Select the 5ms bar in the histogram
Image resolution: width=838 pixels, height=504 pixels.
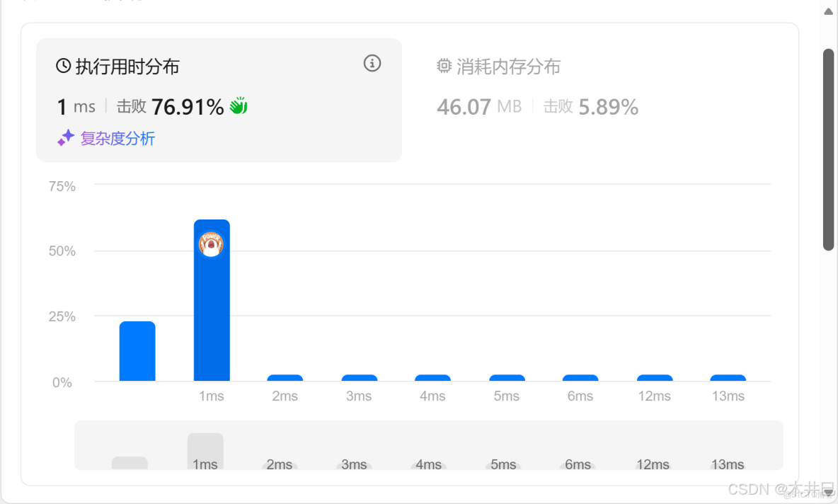point(506,377)
